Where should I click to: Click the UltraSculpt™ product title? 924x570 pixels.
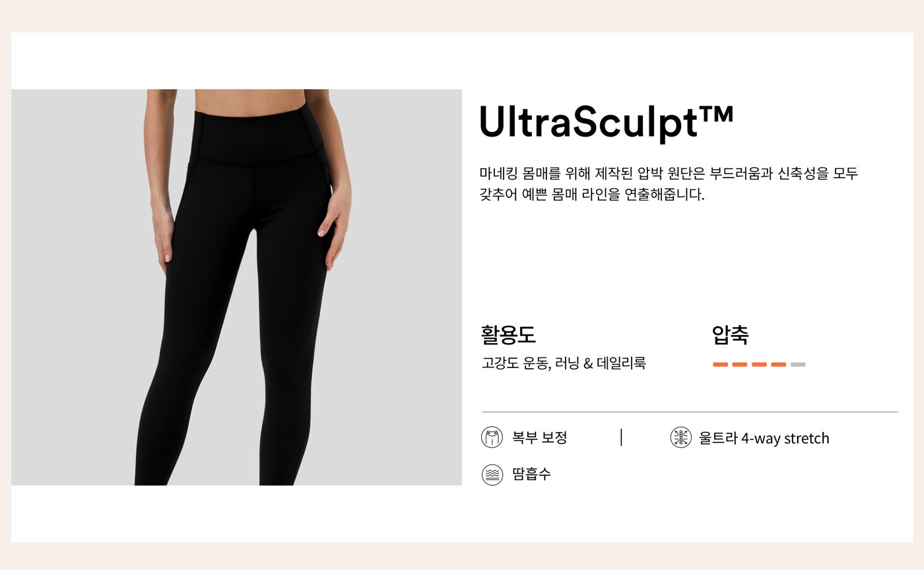[607, 122]
